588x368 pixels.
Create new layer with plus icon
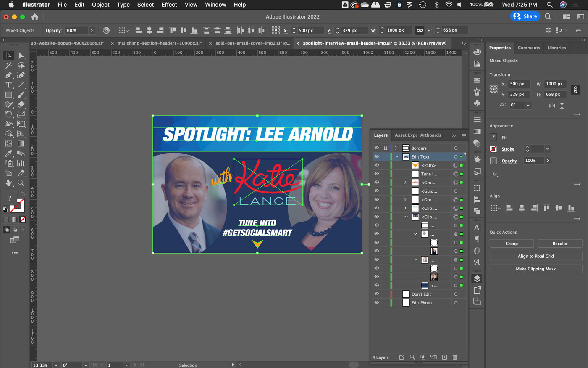click(444, 357)
